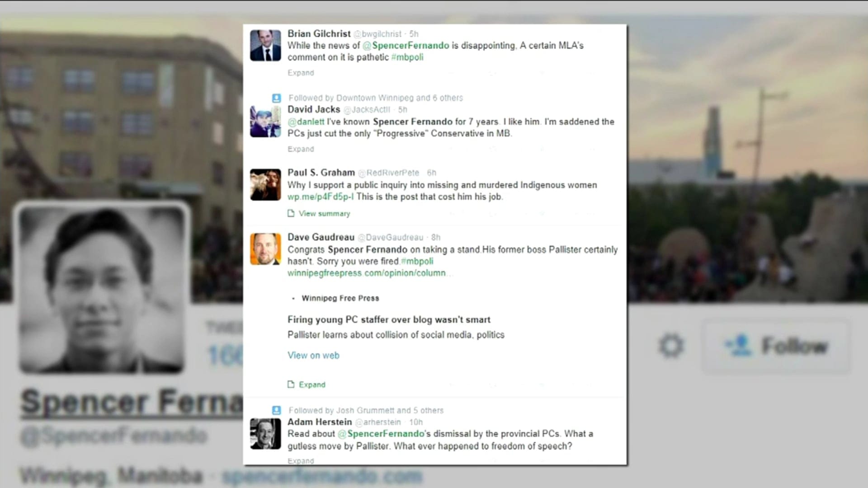Open 'Followed by Downtown Winnipeg and 6 others'
This screenshot has width=868, height=488.
click(376, 98)
